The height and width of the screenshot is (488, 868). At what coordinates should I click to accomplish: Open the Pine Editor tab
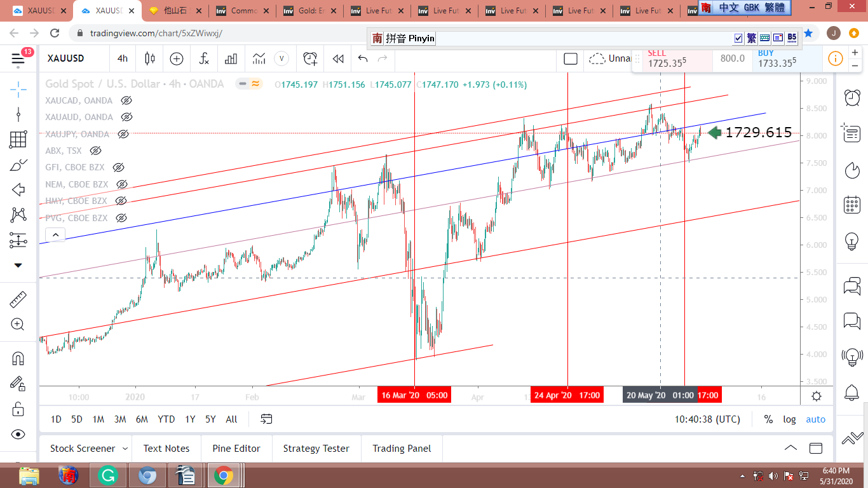pos(236,449)
